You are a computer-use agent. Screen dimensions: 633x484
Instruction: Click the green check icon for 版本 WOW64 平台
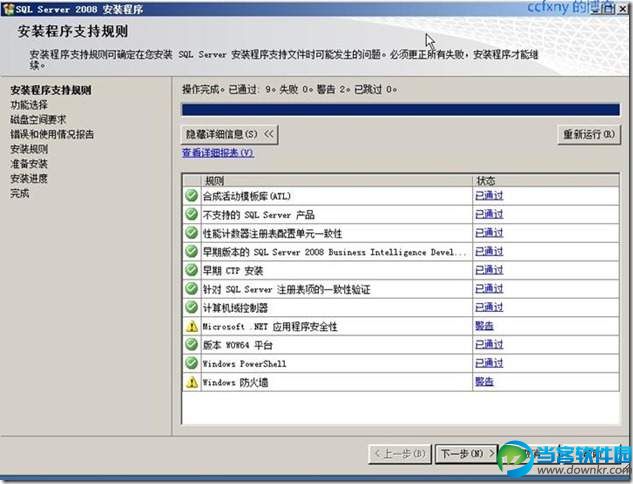tap(191, 345)
